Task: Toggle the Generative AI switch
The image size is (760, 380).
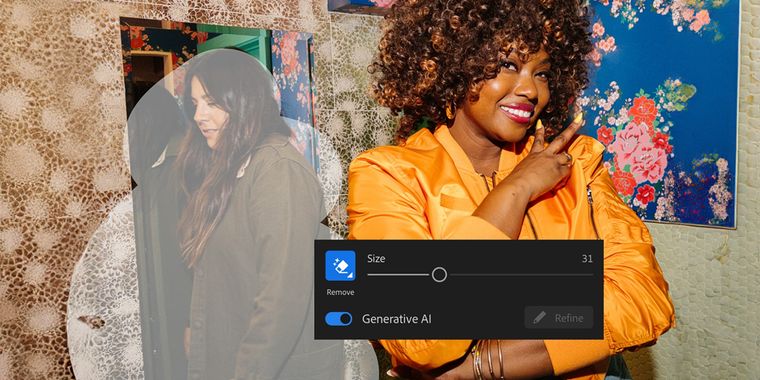Action: (x=338, y=318)
